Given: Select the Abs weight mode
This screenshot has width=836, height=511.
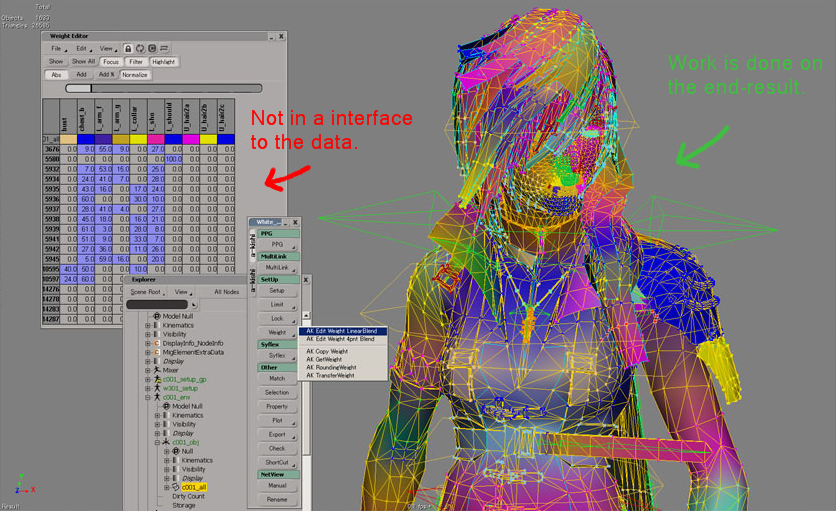Looking at the screenshot, I should 55,75.
